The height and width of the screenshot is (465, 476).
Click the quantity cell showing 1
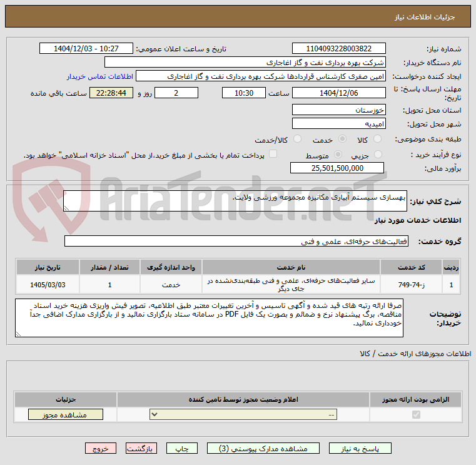click(x=109, y=285)
